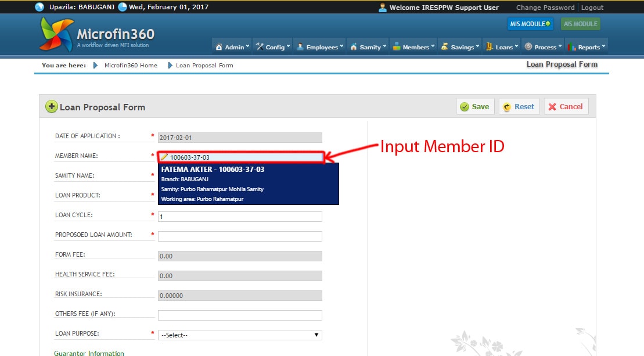Click the Proposed Loan Amount input field

[x=240, y=236]
